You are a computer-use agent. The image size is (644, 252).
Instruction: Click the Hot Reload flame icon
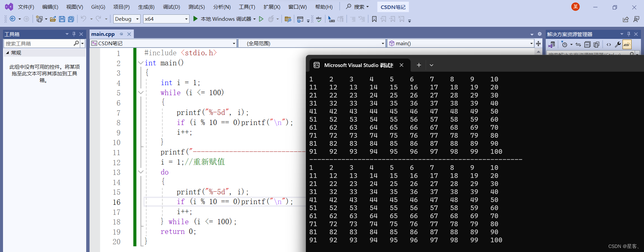[271, 19]
